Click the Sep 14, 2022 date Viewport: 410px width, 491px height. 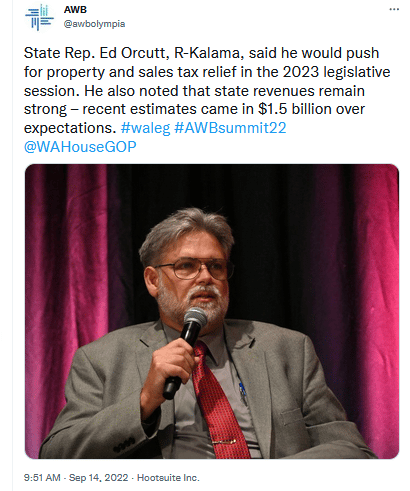pos(99,478)
